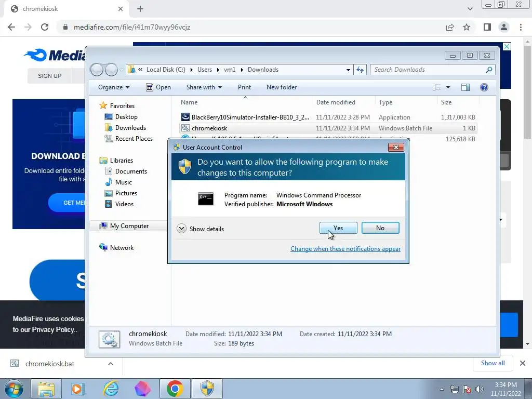Close the chromekiosk tab

pyautogui.click(x=121, y=9)
